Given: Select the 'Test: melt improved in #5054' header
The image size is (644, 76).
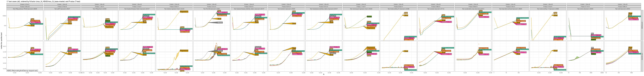Looking at the screenshot, I should 623,9.
